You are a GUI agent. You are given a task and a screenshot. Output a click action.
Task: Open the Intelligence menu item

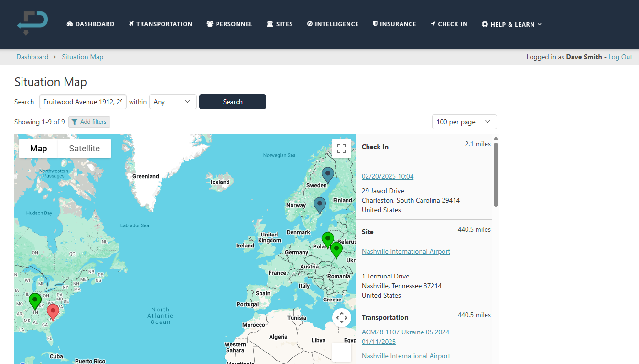pos(333,24)
